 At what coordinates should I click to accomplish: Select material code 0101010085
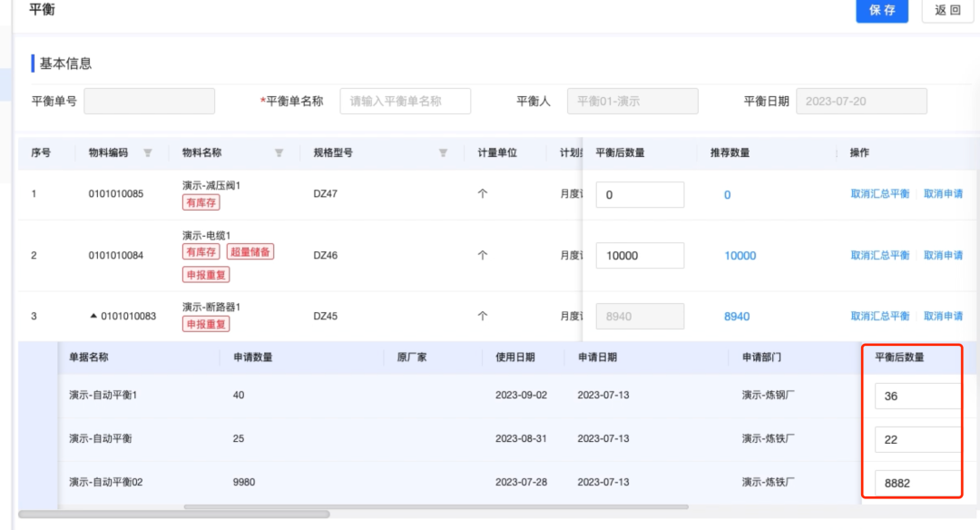point(115,193)
